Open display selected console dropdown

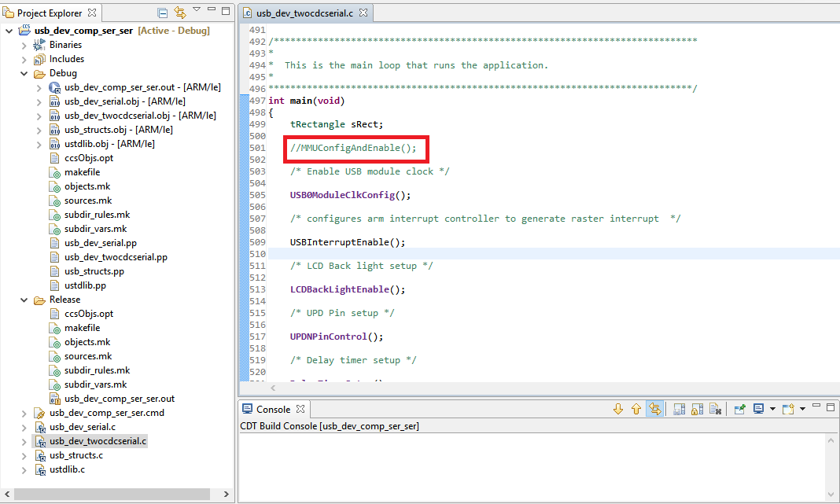772,409
